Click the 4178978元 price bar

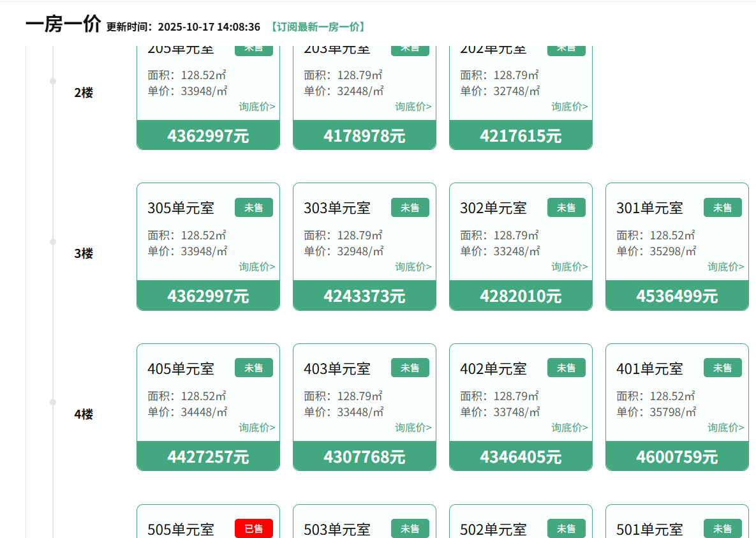(x=364, y=136)
